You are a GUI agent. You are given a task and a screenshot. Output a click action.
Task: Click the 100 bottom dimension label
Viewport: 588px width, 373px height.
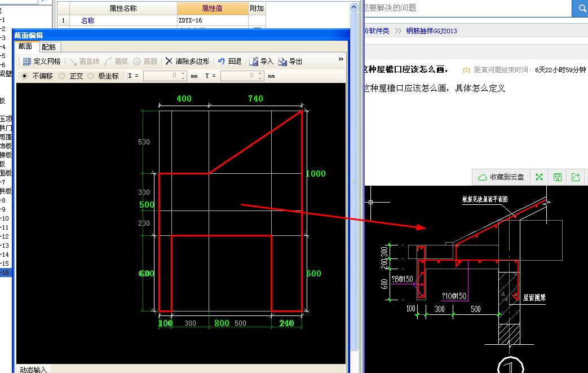tap(165, 323)
